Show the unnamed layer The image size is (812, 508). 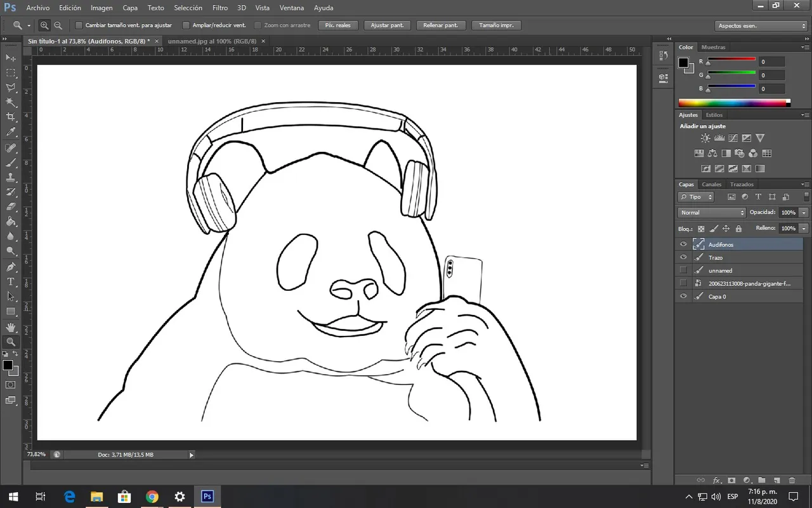point(683,271)
